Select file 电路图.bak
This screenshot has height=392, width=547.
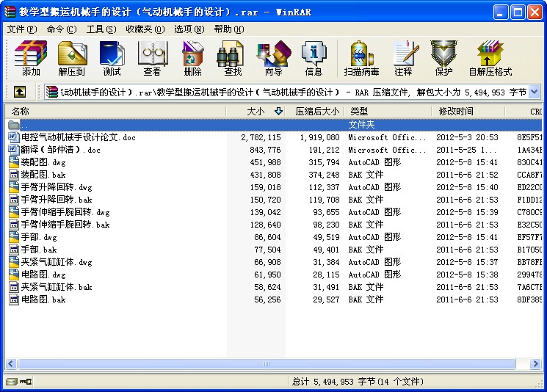pyautogui.click(x=43, y=300)
